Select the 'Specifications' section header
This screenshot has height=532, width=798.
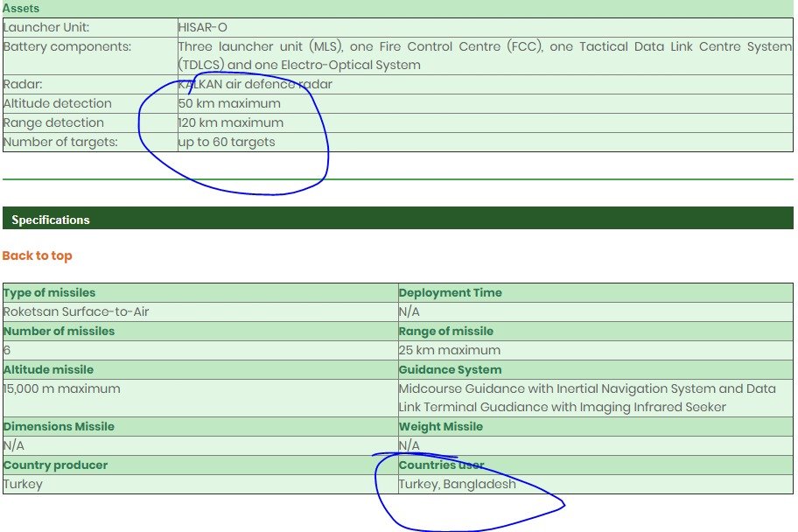(398, 218)
